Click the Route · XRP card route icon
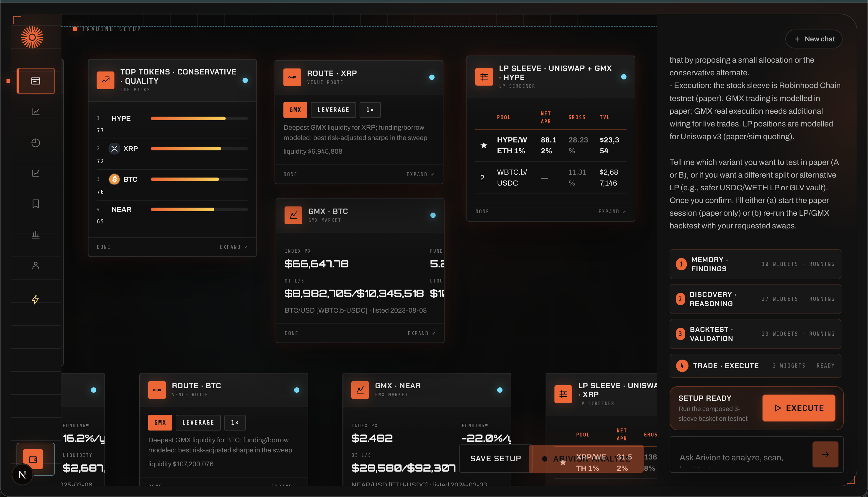Screen dimensions: 868x497 point(292,77)
